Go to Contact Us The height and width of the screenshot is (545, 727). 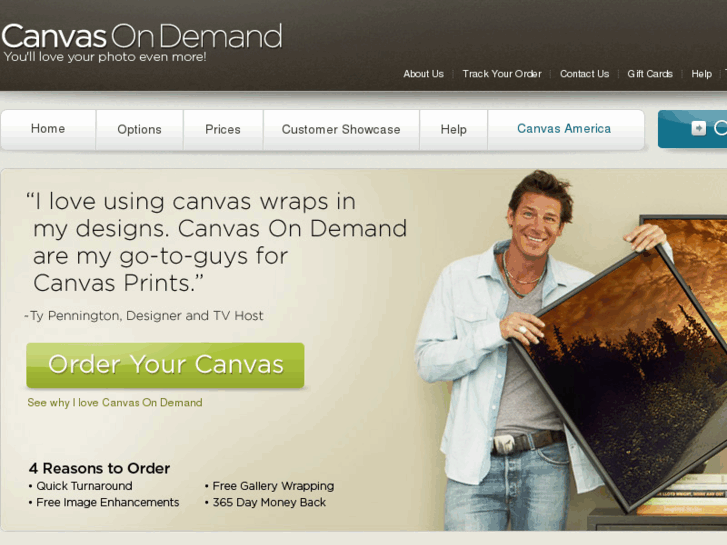click(584, 74)
